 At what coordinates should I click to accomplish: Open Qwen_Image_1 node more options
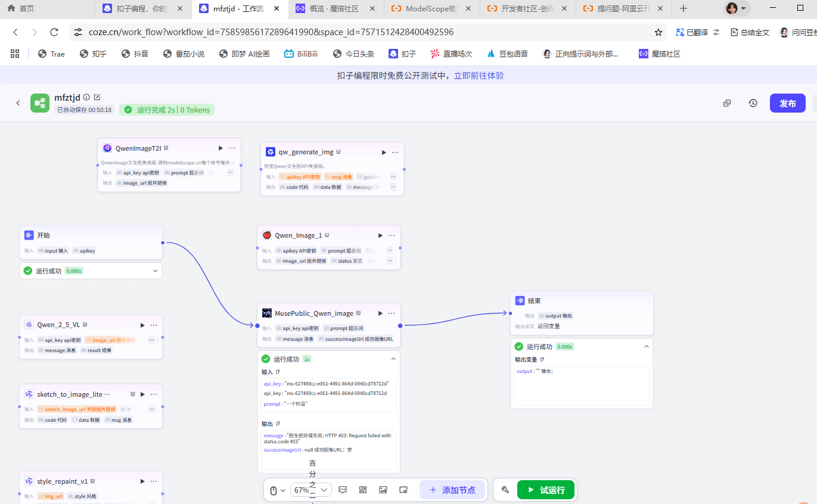point(392,235)
